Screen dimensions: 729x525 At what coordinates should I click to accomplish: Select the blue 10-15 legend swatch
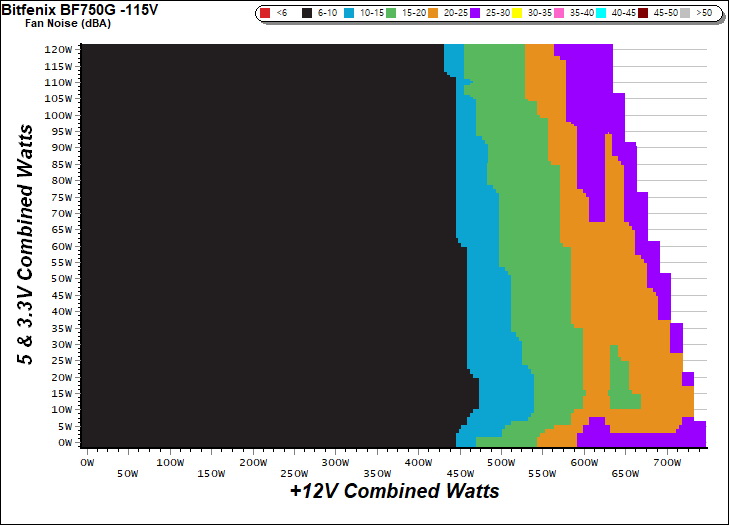coord(351,13)
